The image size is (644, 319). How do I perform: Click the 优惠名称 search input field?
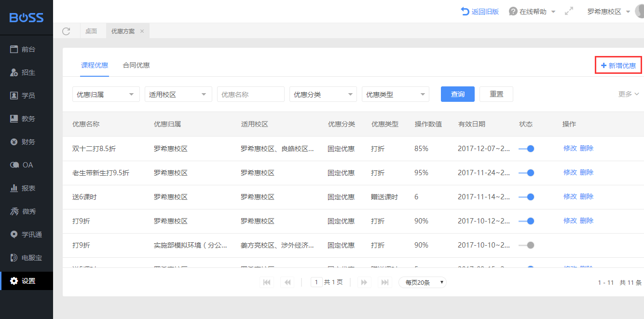(251, 94)
